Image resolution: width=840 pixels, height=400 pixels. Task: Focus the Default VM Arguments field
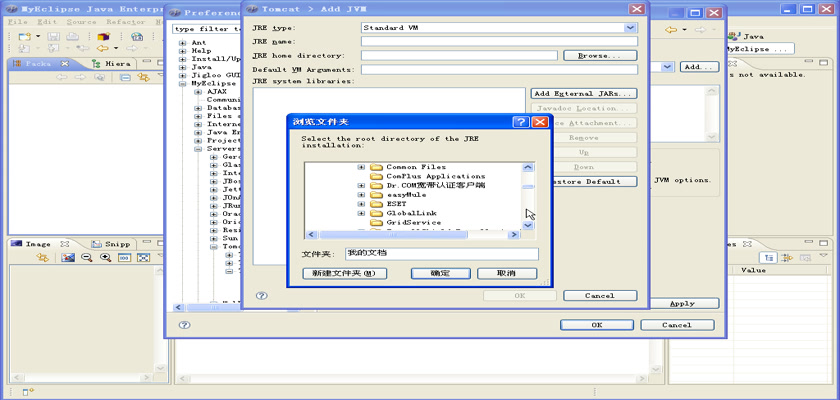pyautogui.click(x=499, y=70)
